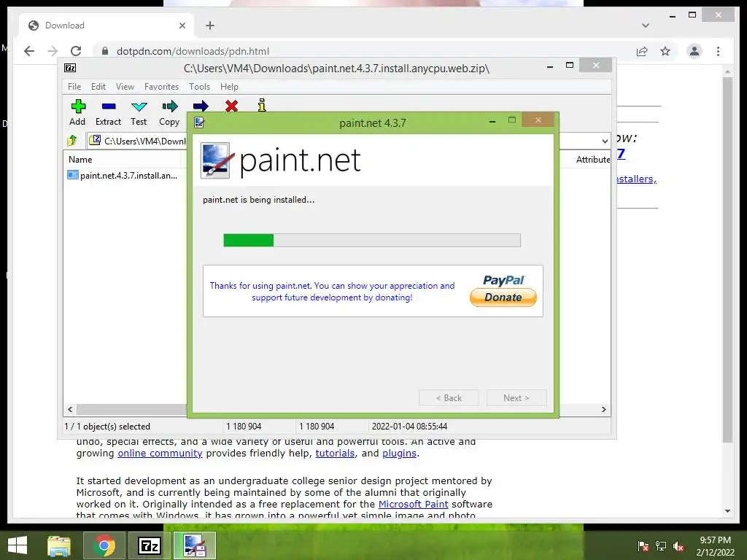Screen dimensions: 747x560
Task: Open a new Chrome tab
Action: [210, 26]
